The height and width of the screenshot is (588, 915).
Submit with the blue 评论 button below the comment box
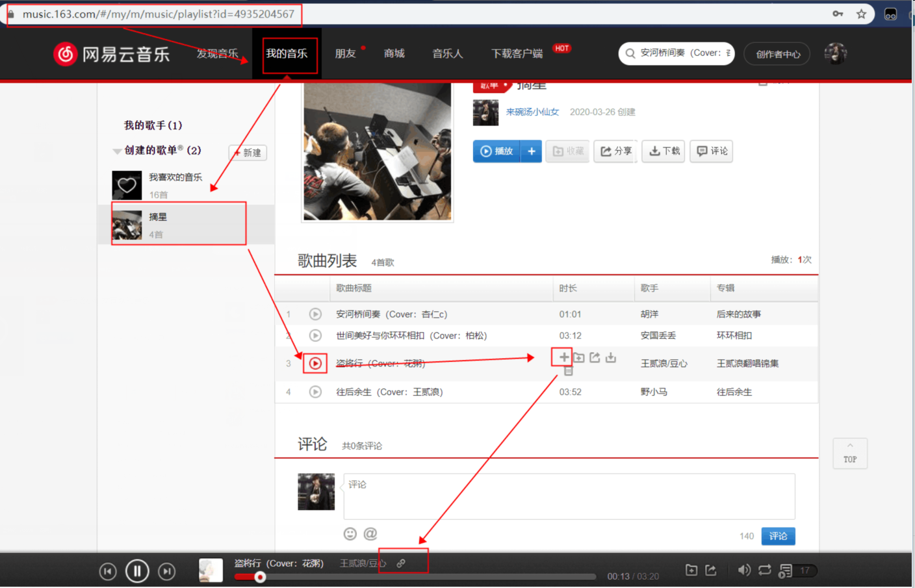pyautogui.click(x=778, y=536)
